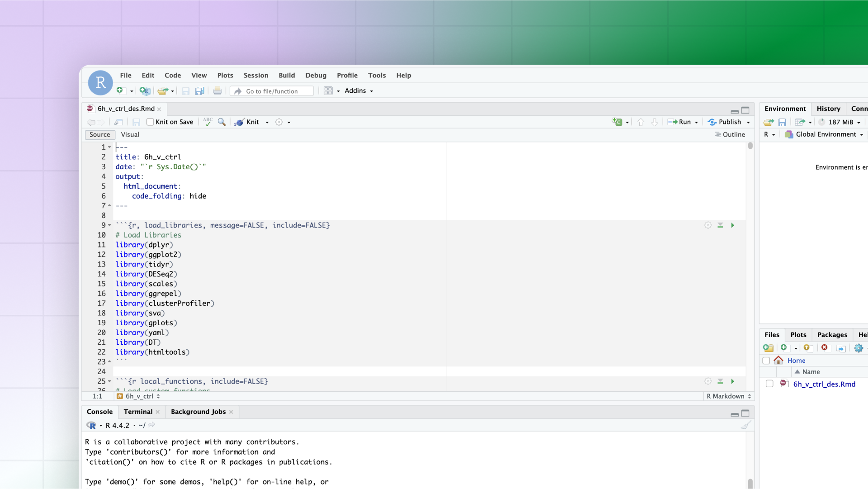868x489 pixels.
Task: Toggle Knit on Save checkbox
Action: pos(150,122)
